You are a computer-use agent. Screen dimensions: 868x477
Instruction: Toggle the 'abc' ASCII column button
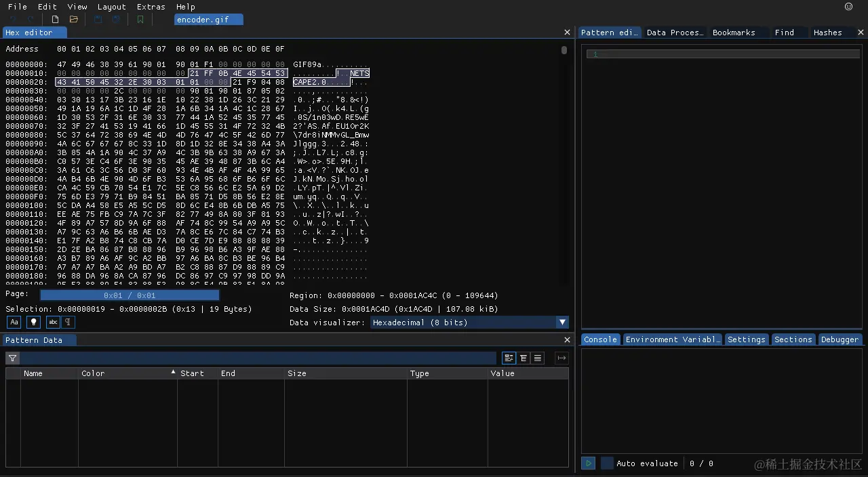tap(53, 323)
